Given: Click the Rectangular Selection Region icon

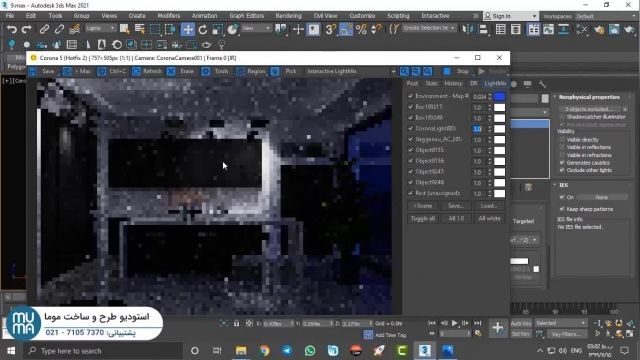Looking at the screenshot, I should 155,29.
